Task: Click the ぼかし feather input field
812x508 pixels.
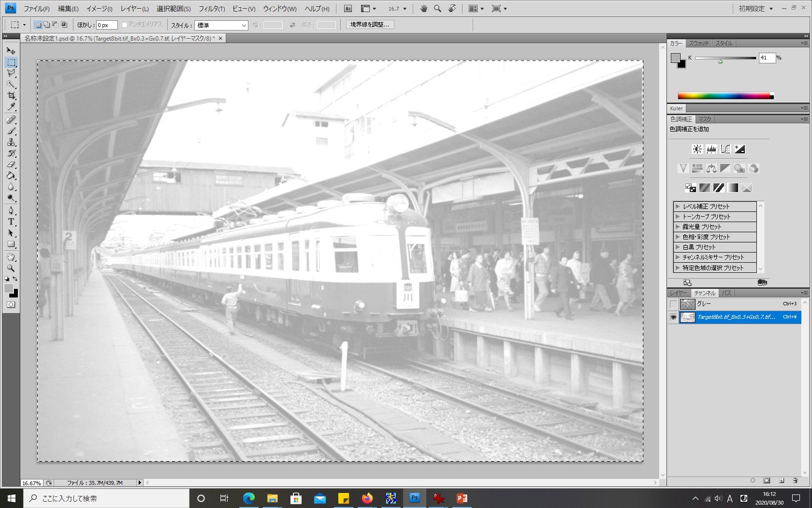Action: pyautogui.click(x=107, y=25)
